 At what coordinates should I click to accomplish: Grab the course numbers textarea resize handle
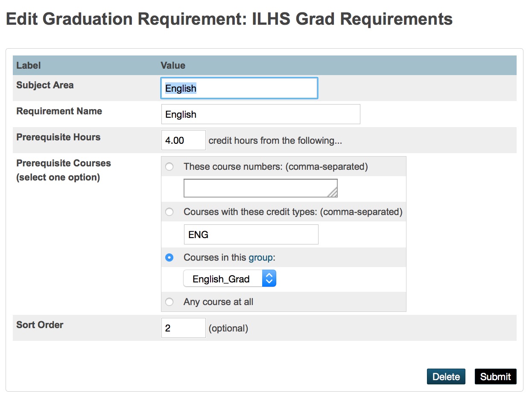pyautogui.click(x=333, y=193)
